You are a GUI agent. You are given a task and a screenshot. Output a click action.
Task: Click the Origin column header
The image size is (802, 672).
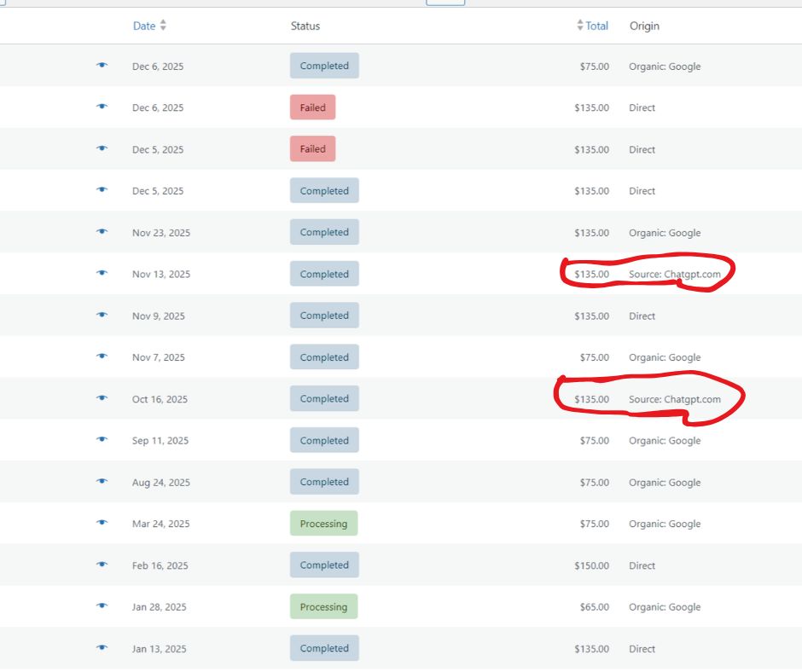click(644, 26)
